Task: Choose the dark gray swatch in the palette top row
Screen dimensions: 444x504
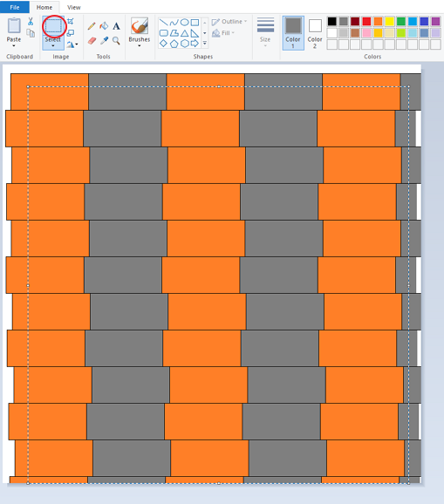Action: click(x=344, y=22)
